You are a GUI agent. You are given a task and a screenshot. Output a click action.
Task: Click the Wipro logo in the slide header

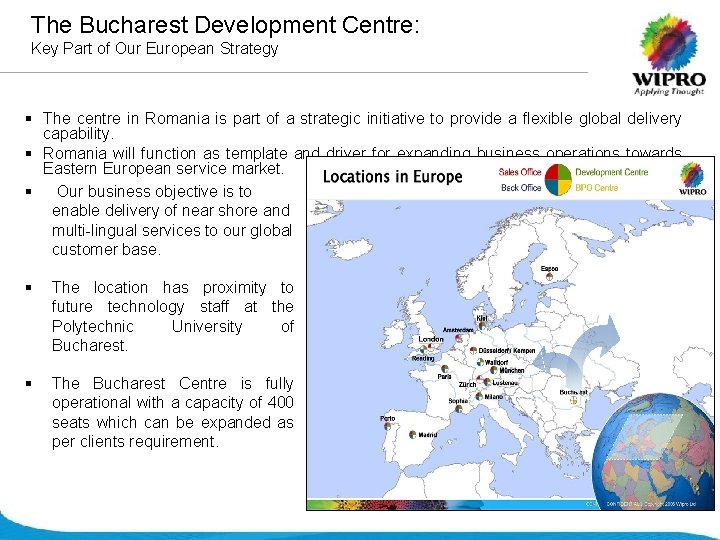point(669,54)
